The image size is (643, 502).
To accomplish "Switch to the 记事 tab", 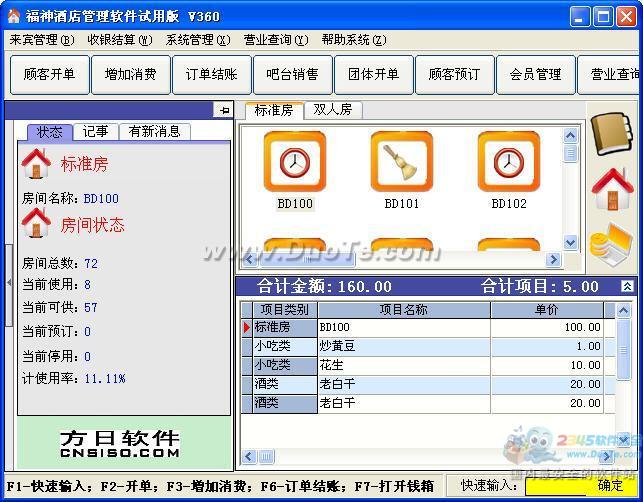I will (x=95, y=132).
